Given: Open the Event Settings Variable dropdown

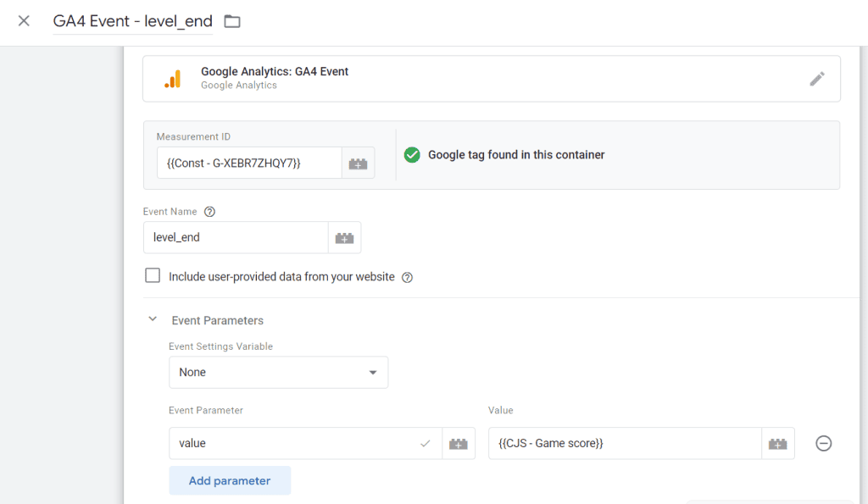Looking at the screenshot, I should (278, 372).
